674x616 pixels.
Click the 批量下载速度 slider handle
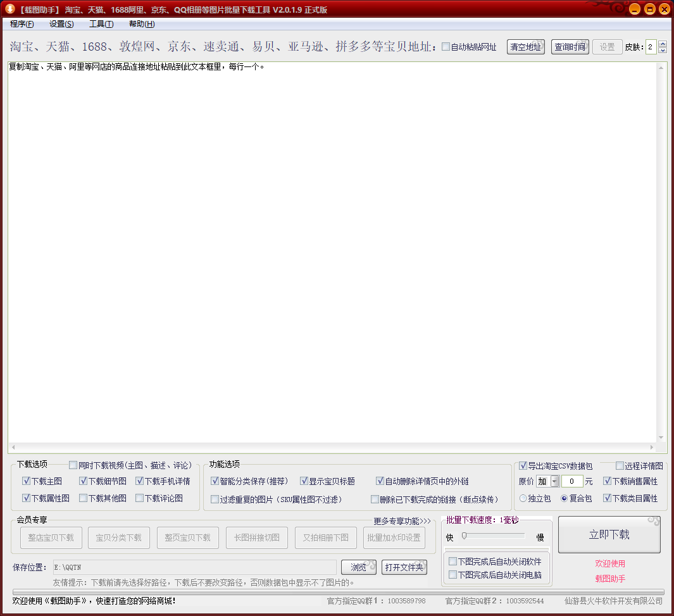(x=465, y=536)
